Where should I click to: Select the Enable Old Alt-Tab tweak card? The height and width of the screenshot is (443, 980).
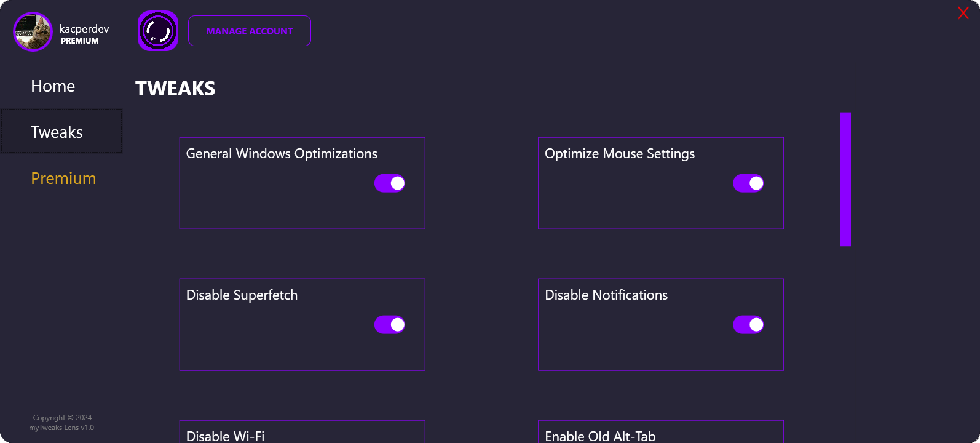[661, 433]
